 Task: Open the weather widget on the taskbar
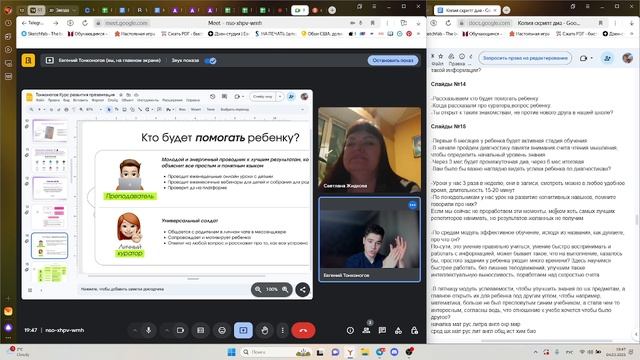tap(17, 351)
